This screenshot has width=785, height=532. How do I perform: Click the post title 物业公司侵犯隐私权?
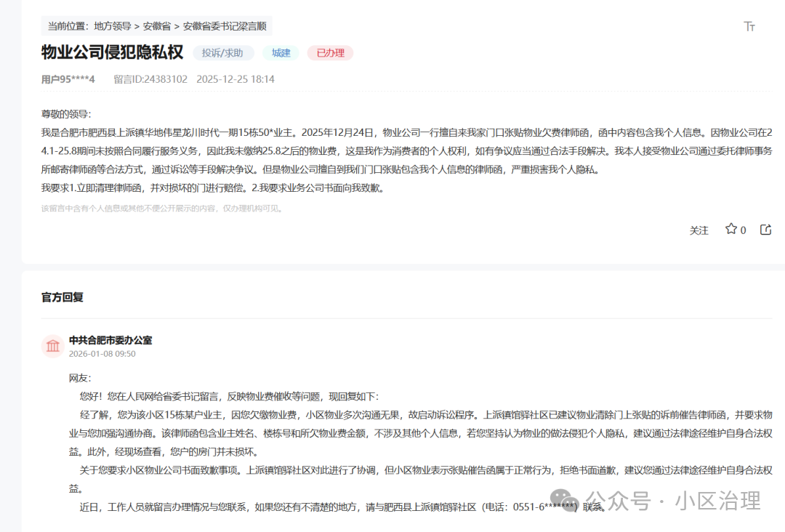[x=112, y=52]
